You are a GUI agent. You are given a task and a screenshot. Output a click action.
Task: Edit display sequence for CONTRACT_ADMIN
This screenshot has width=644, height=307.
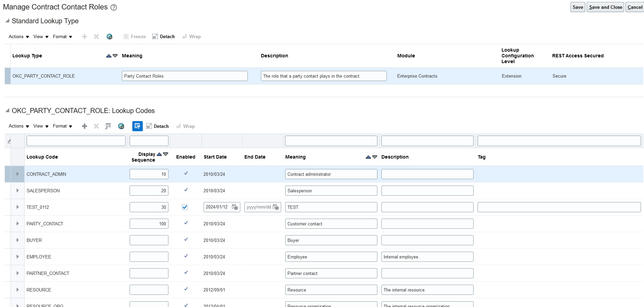coord(149,174)
